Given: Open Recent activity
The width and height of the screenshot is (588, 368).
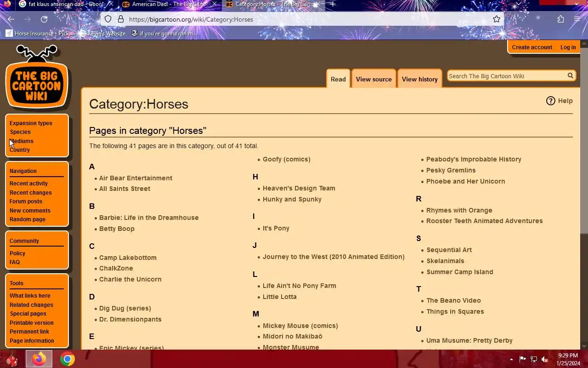Looking at the screenshot, I should click(x=28, y=184).
